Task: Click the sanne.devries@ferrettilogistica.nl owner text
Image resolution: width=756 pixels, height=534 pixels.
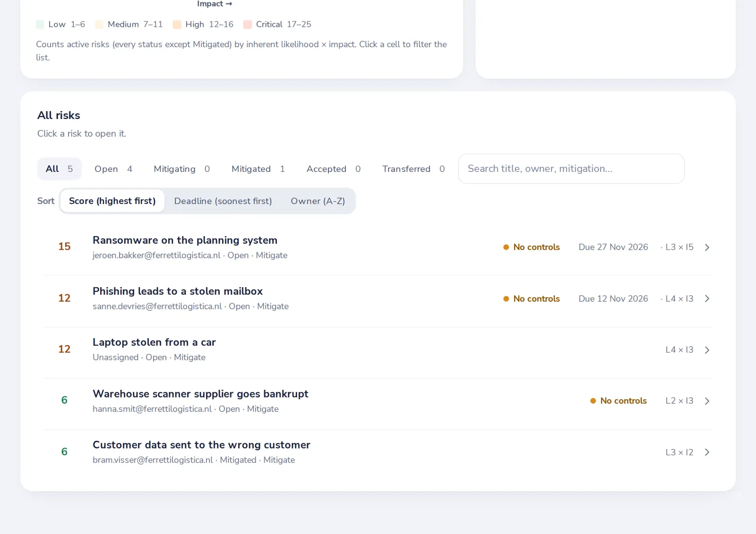Action: (157, 306)
